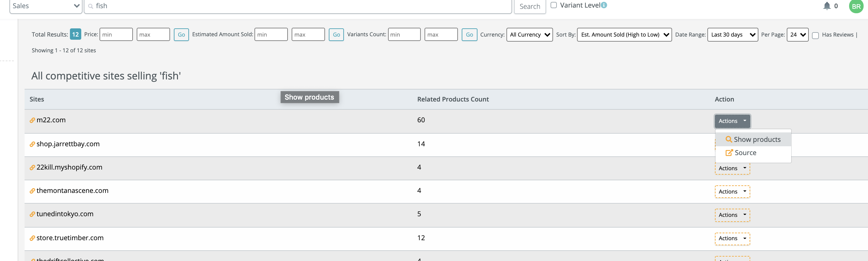Click the Search button
868x261 pixels.
point(530,6)
